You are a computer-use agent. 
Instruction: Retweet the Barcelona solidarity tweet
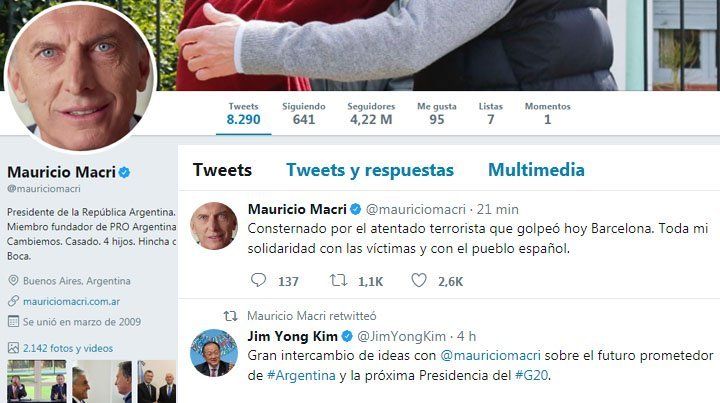click(338, 280)
